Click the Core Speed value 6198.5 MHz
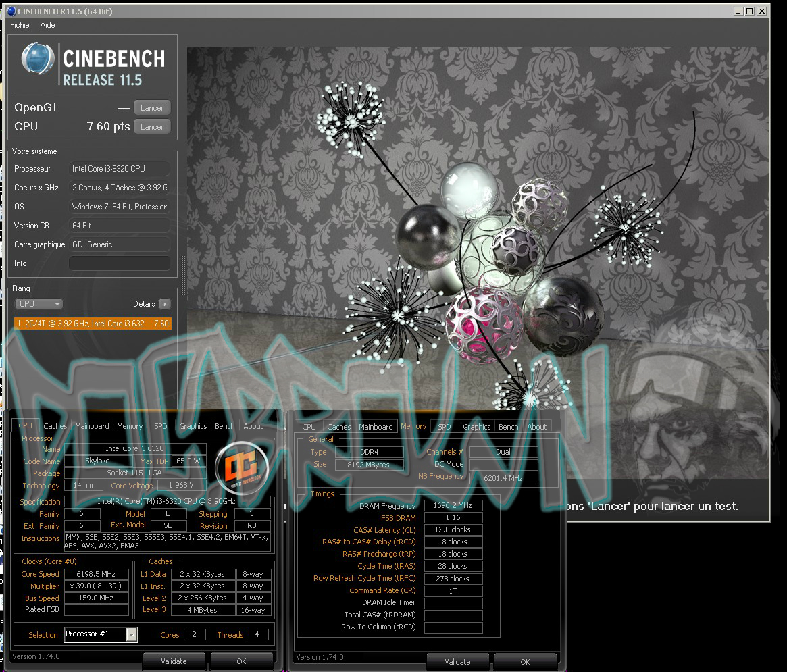The image size is (787, 672). (96, 573)
